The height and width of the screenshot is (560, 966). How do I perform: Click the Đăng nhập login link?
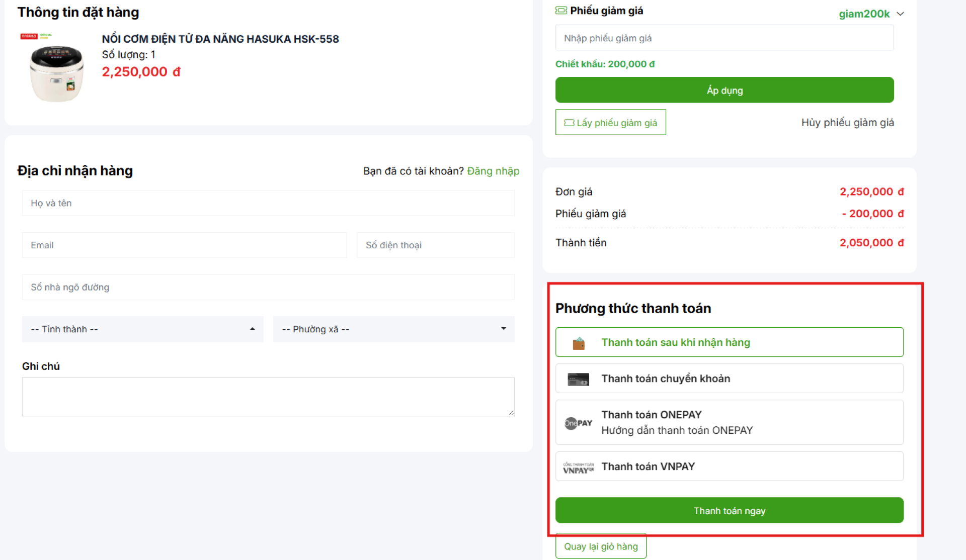point(493,171)
